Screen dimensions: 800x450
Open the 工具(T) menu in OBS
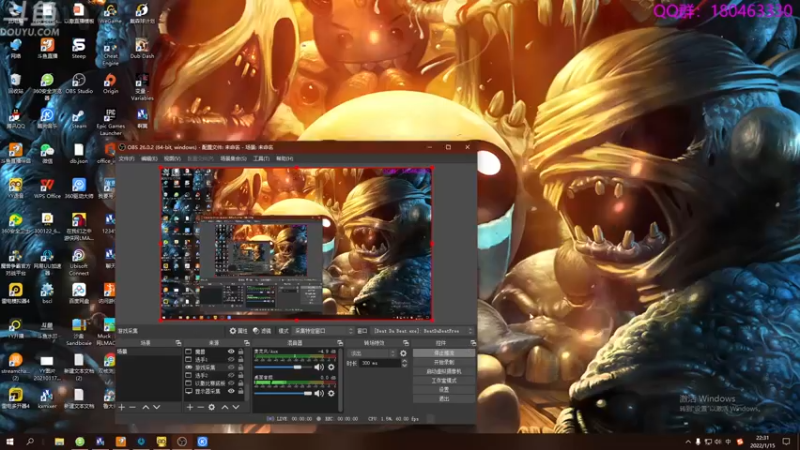click(x=261, y=159)
